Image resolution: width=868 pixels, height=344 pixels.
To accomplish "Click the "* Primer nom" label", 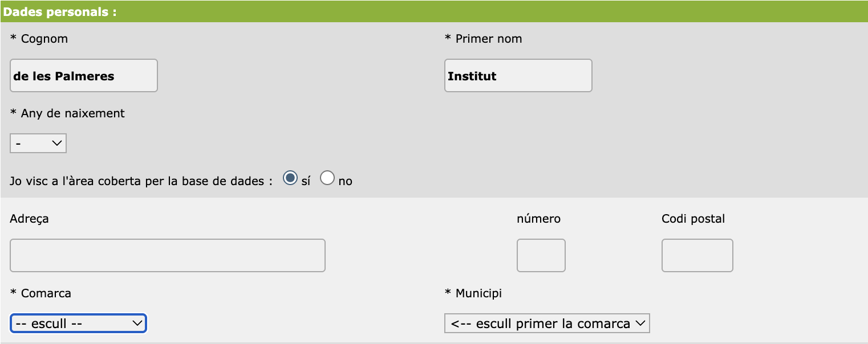I will pyautogui.click(x=483, y=39).
